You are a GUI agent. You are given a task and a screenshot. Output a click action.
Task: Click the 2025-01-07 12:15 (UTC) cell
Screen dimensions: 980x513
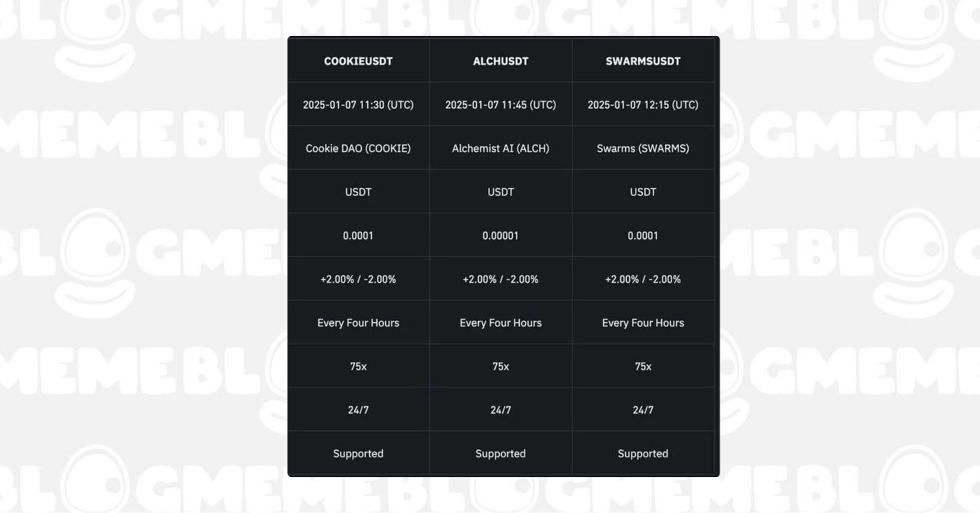tap(643, 105)
